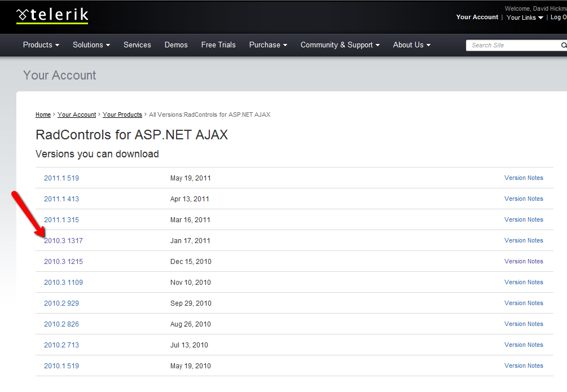
Task: Open Version Notes for Jul 13, 2010
Action: point(524,345)
